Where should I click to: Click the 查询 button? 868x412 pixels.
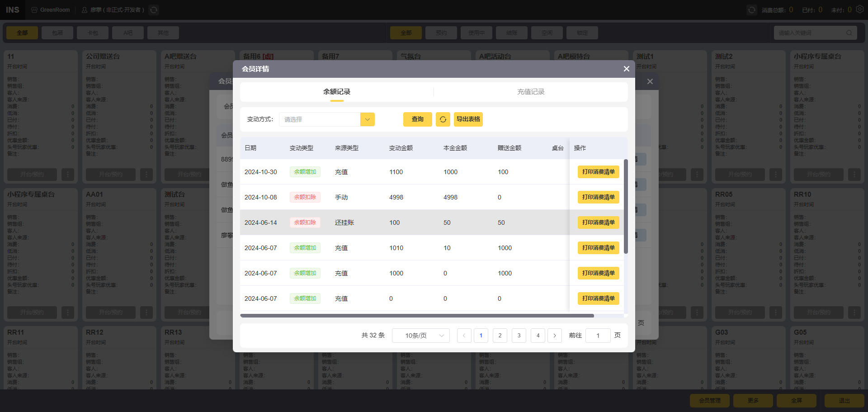point(418,119)
